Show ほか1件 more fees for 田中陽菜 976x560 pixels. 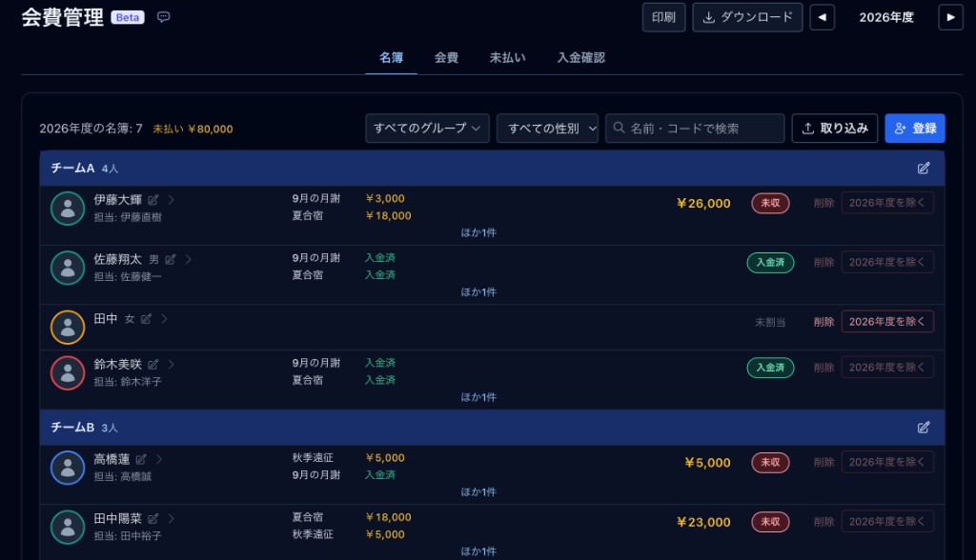(478, 551)
